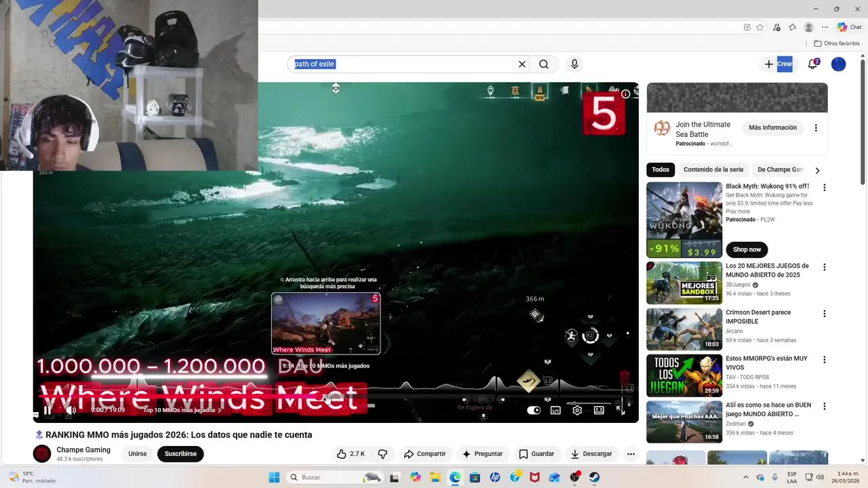The width and height of the screenshot is (868, 488).
Task: Open Edge settings and more menu
Action: pyautogui.click(x=825, y=27)
